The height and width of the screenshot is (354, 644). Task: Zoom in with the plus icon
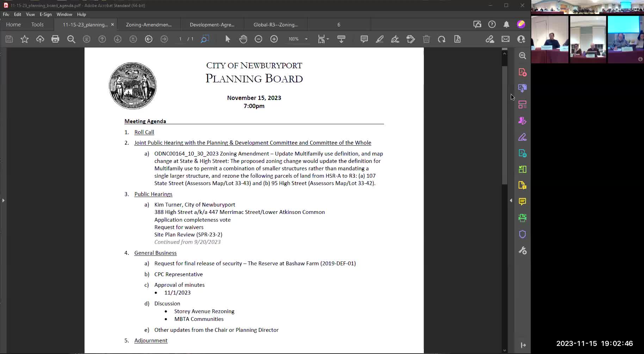(x=274, y=39)
